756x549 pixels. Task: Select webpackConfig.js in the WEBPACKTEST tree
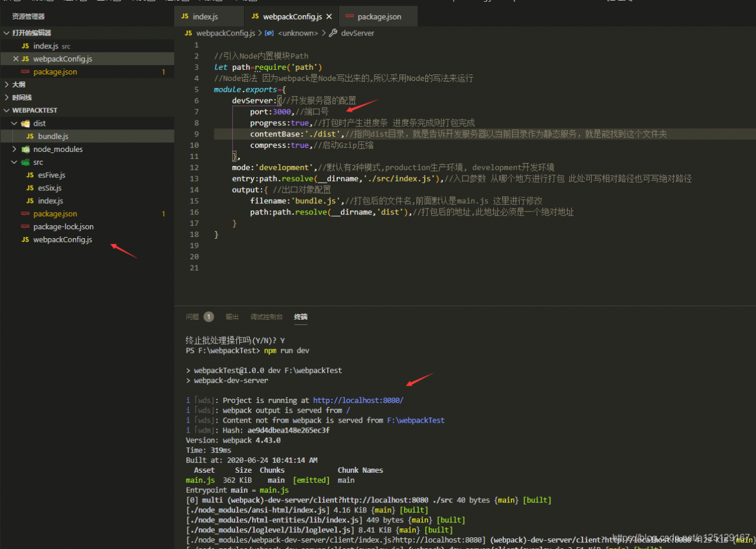pyautogui.click(x=87, y=240)
